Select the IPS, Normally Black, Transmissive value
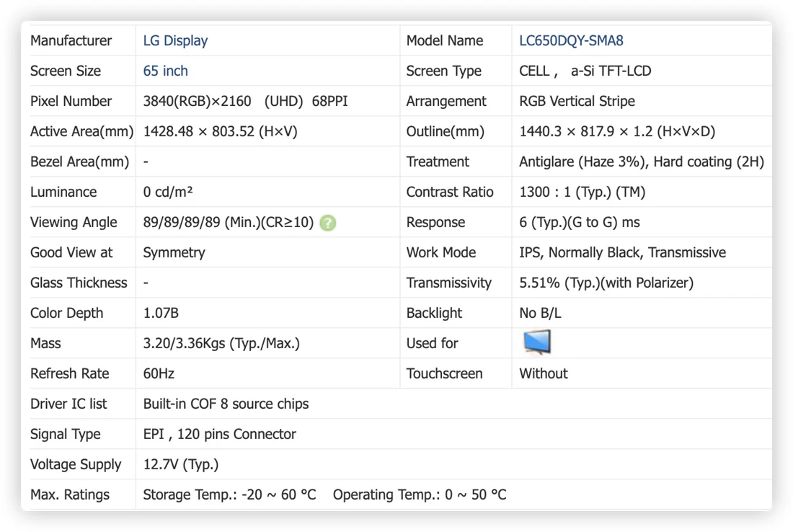 (x=623, y=252)
